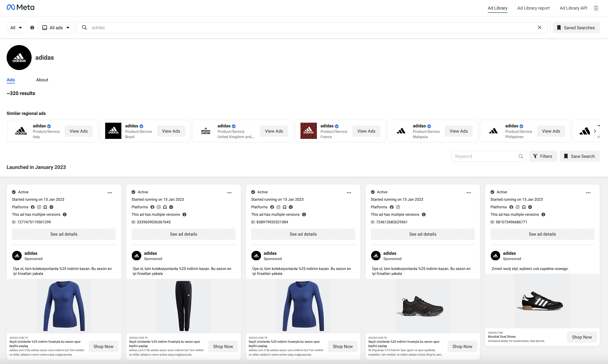Screen dimensions: 608x364
Task: Click the info icon beside All dropdown
Action: tap(32, 28)
